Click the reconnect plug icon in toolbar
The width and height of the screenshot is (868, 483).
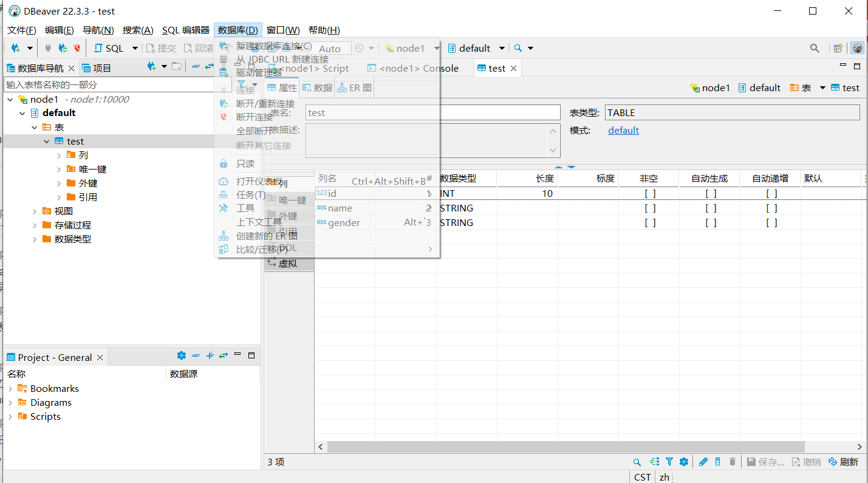63,48
